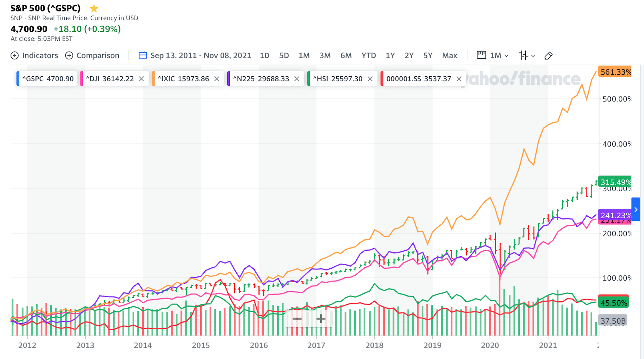The image size is (644, 359).
Task: Click the green ^HSI color bar
Action: [x=308, y=79]
